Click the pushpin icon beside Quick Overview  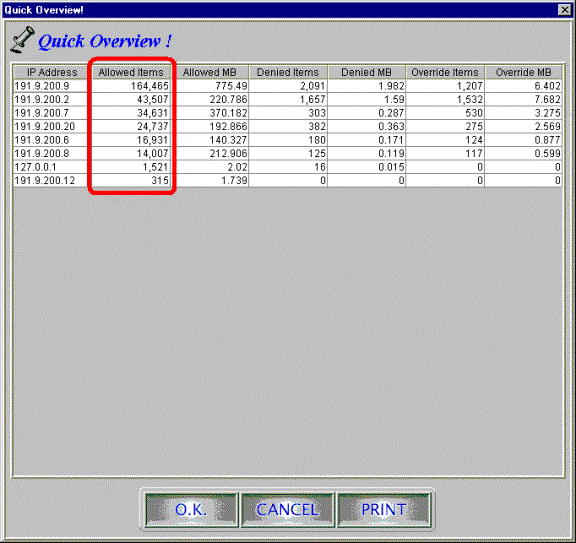point(22,39)
